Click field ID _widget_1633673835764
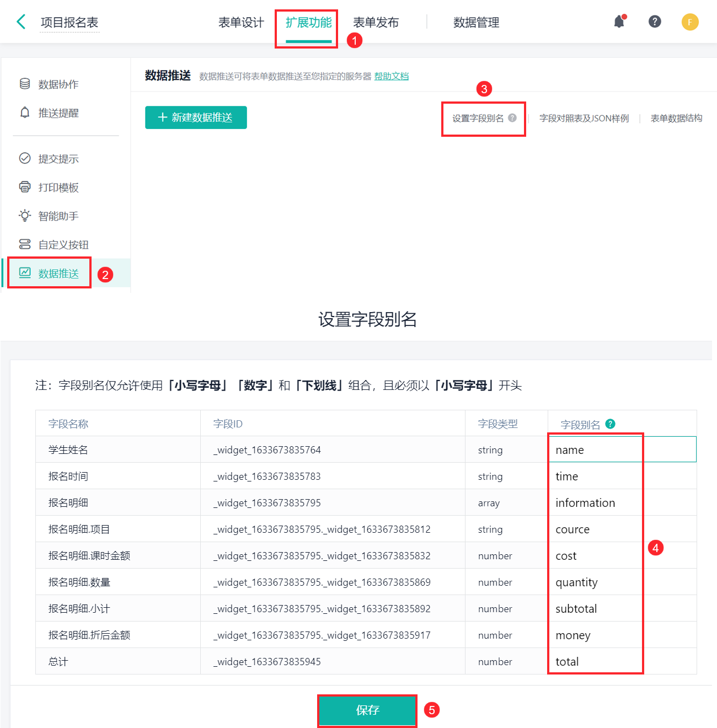This screenshot has height=728, width=717. click(x=267, y=450)
